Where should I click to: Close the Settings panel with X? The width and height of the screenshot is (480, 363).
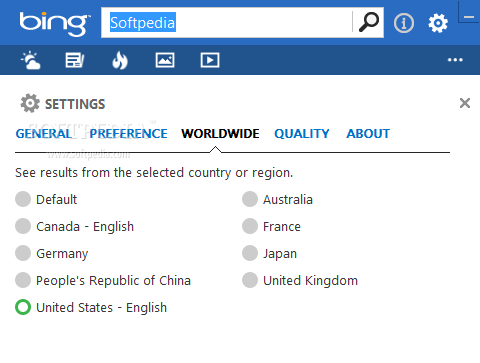click(465, 103)
